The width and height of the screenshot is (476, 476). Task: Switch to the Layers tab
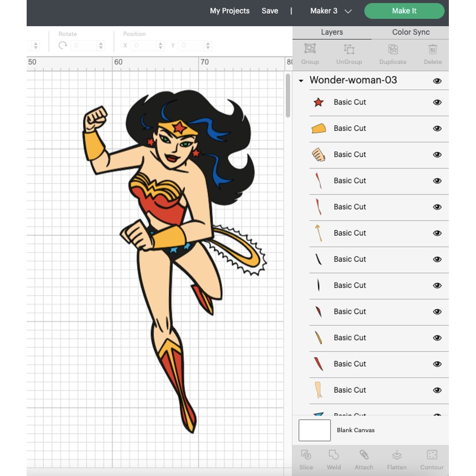pyautogui.click(x=332, y=32)
